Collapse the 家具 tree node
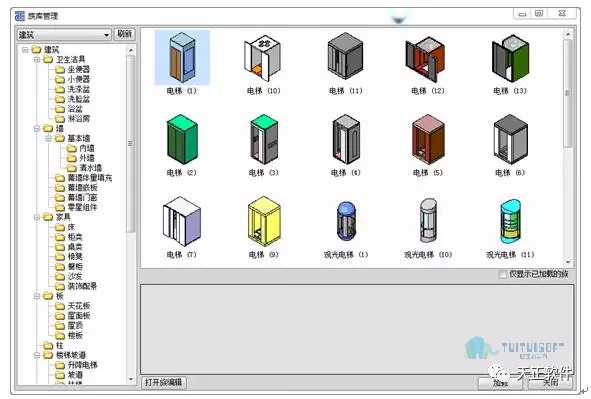This screenshot has width=591, height=399. [x=37, y=217]
